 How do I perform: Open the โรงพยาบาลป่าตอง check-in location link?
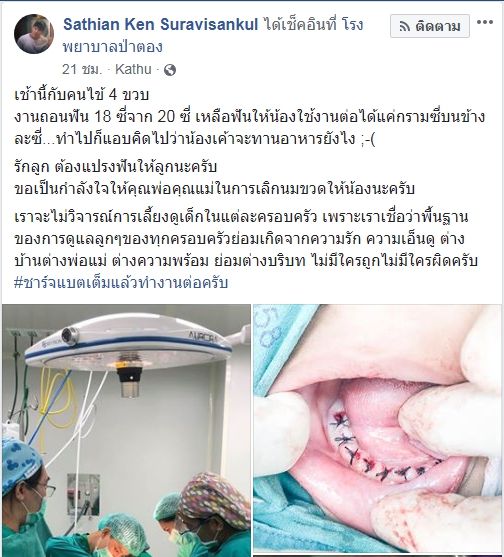213,36
